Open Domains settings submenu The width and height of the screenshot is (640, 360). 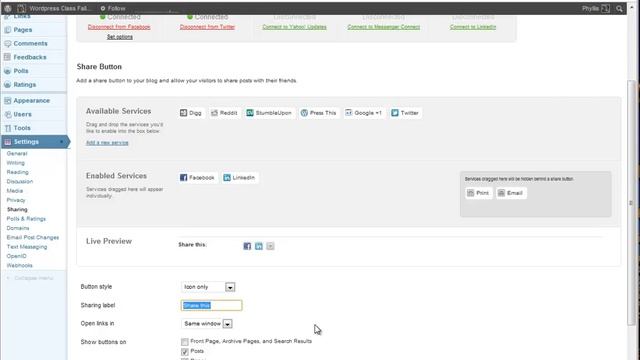18,228
